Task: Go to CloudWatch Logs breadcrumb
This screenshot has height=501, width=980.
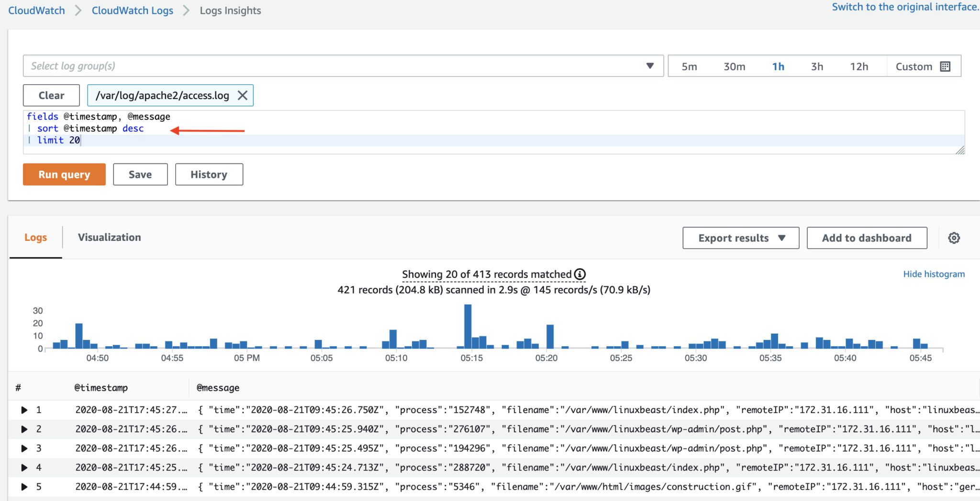Action: (x=133, y=11)
